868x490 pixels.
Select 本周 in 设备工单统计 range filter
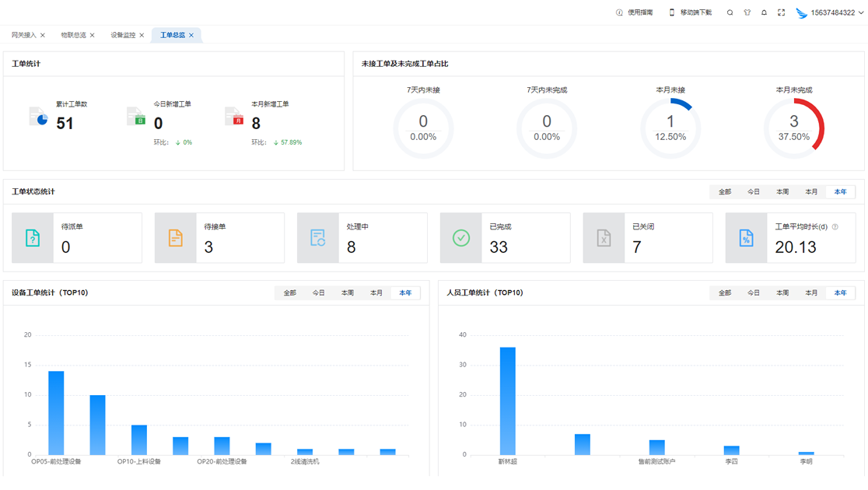coord(348,293)
